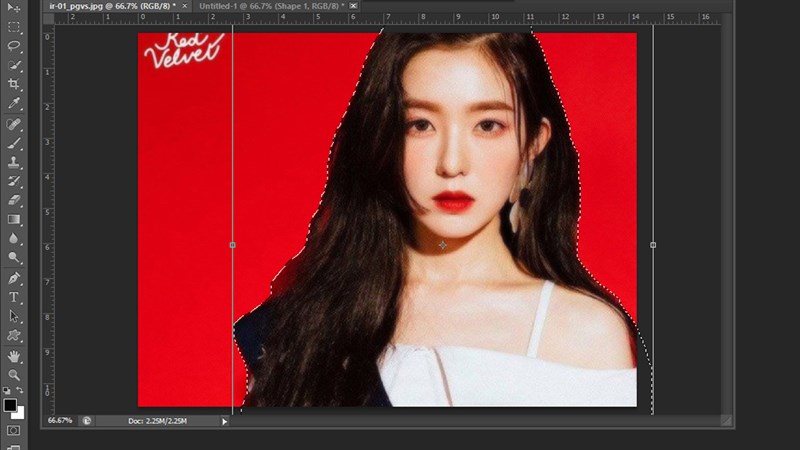
Task: Select the Move tool
Action: click(x=14, y=7)
